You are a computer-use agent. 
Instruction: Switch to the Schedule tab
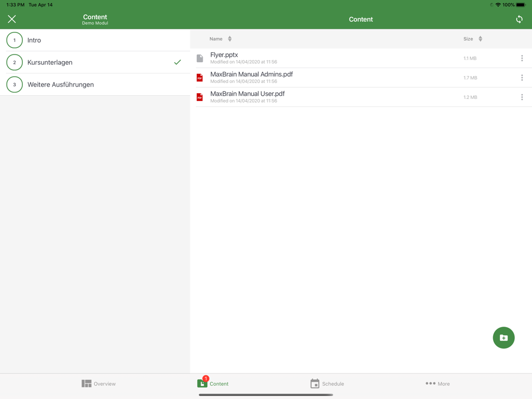click(327, 384)
